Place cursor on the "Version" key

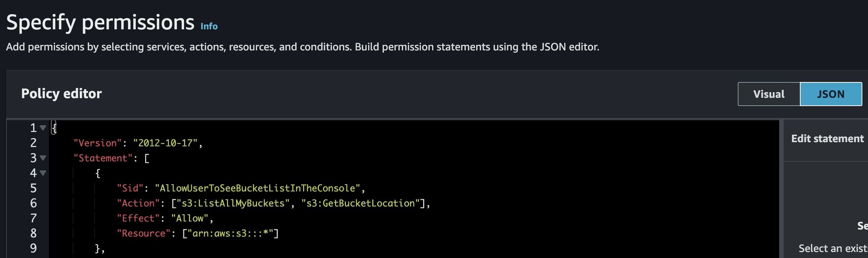98,143
